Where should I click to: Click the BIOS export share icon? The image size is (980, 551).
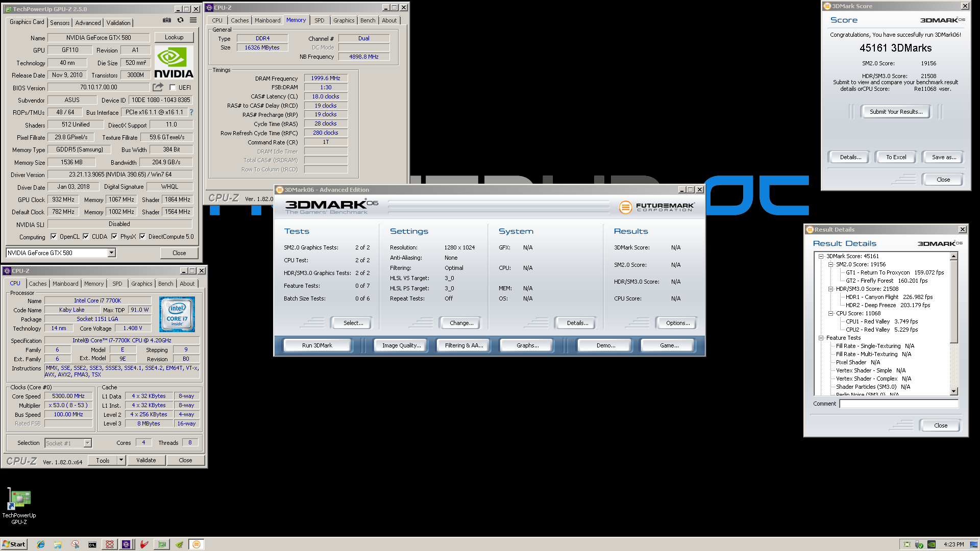pyautogui.click(x=158, y=87)
